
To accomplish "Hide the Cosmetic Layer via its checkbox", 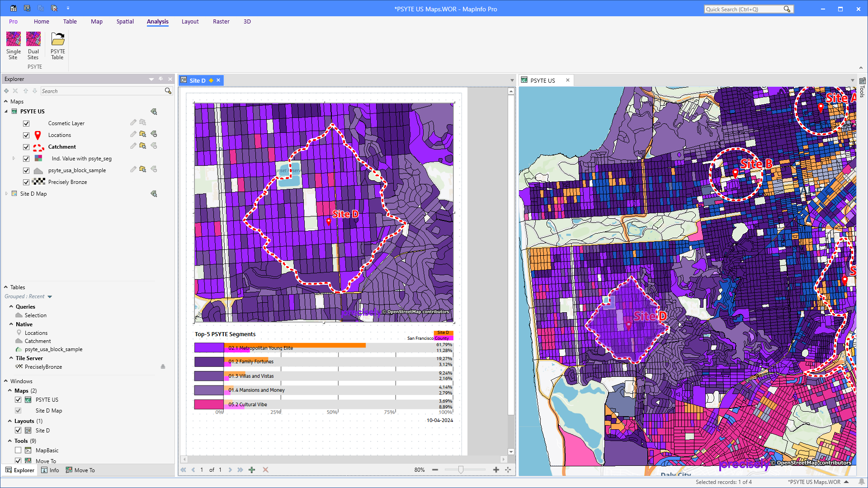I will point(26,123).
